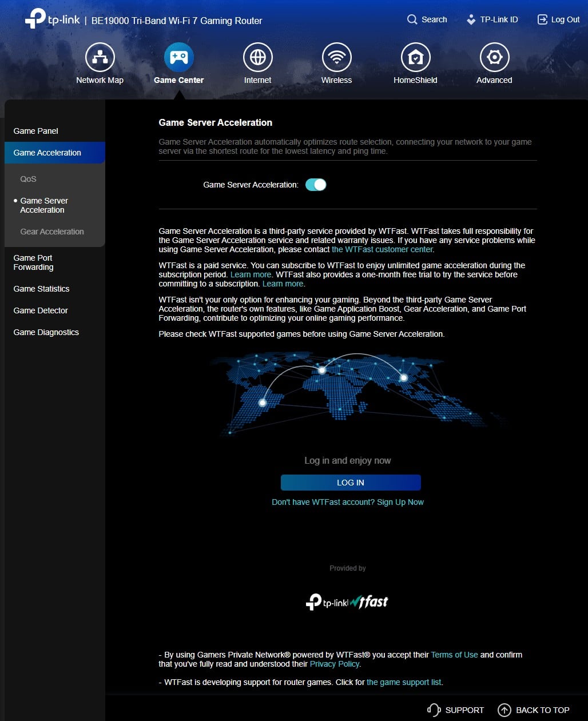
Task: Open Game Statistics in the sidebar
Action: [41, 289]
